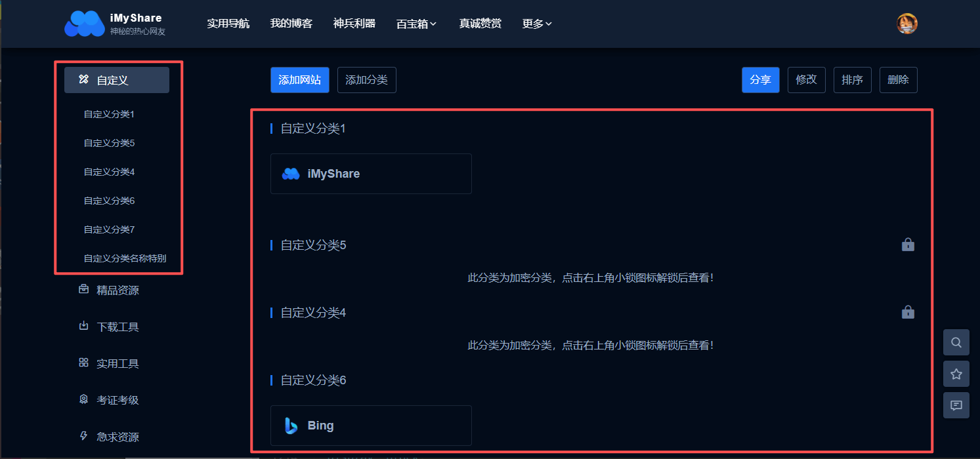This screenshot has height=459, width=980.
Task: Expand the 更多 dropdown menu
Action: tap(536, 23)
